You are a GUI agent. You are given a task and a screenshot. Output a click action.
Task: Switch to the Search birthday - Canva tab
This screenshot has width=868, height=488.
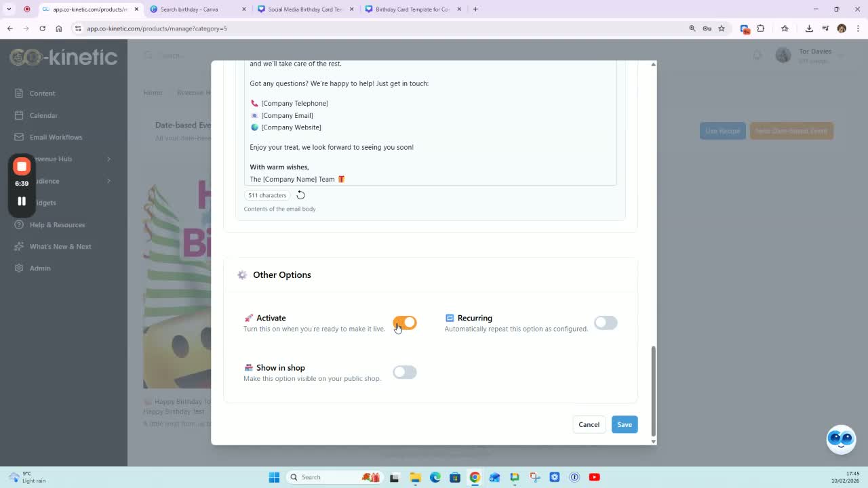click(x=198, y=9)
